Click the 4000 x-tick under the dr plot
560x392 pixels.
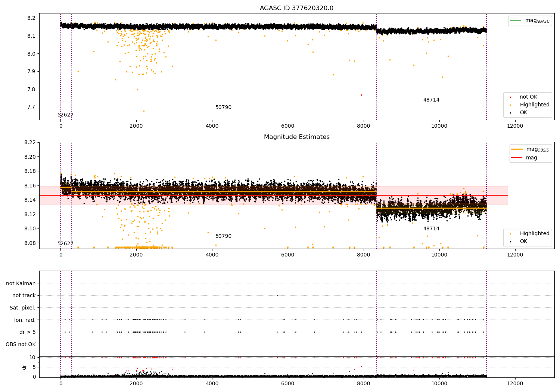pyautogui.click(x=212, y=383)
